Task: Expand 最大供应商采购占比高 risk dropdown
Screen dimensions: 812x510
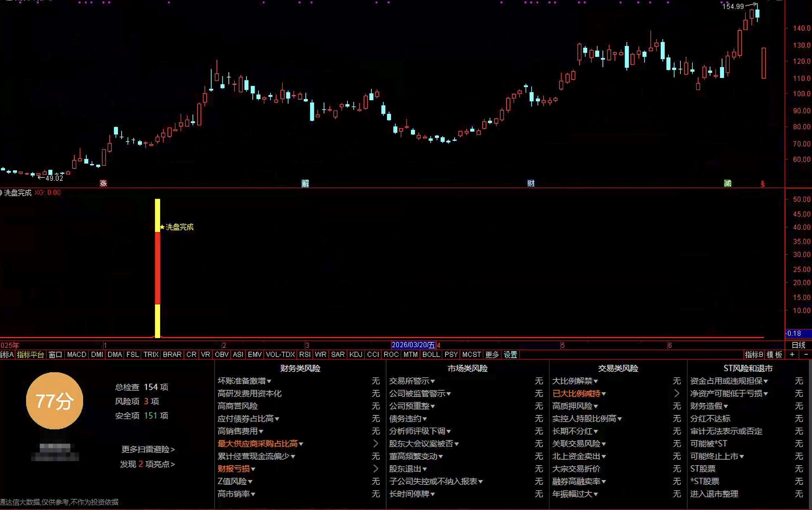Action: click(x=301, y=444)
